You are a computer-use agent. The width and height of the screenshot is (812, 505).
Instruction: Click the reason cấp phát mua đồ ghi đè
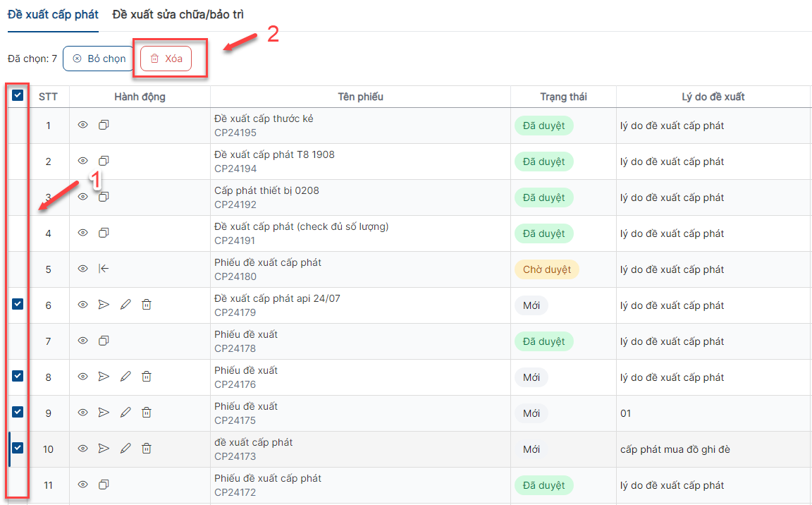tap(675, 449)
